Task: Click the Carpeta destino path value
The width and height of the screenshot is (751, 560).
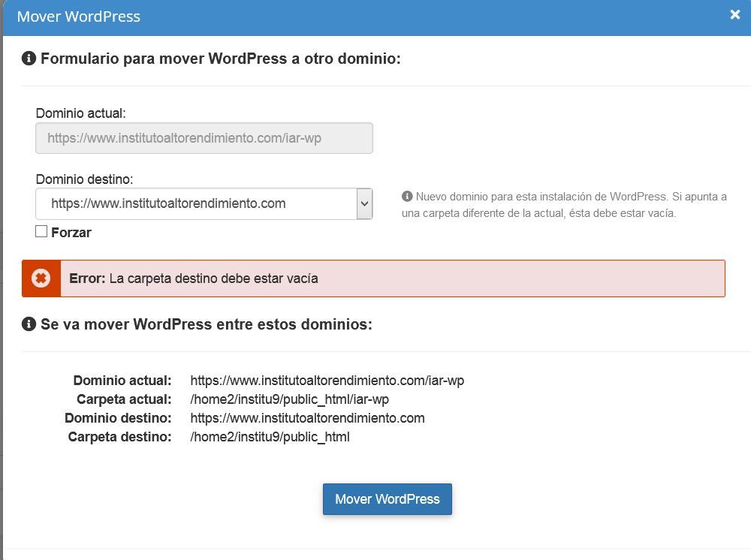Action: pyautogui.click(x=270, y=437)
